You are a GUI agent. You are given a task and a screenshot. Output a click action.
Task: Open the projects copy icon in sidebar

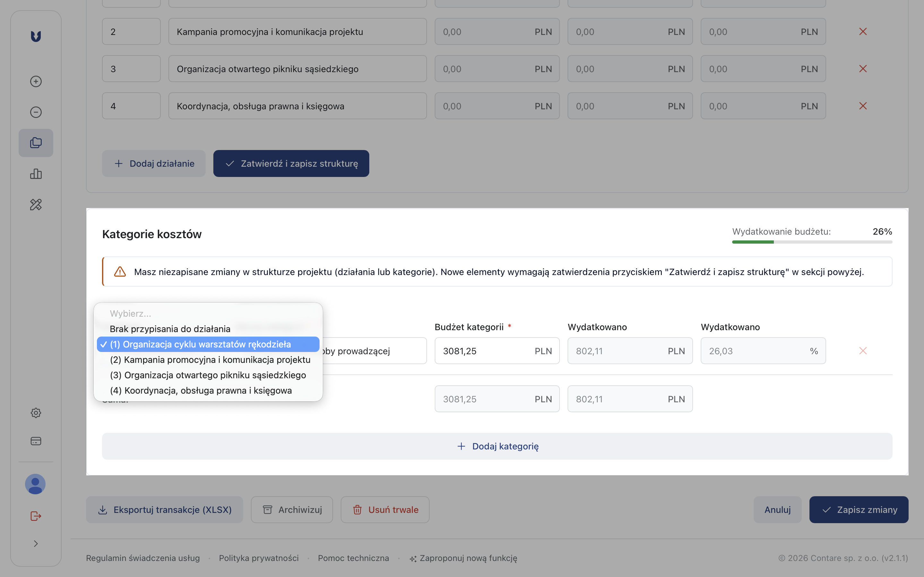coord(36,143)
